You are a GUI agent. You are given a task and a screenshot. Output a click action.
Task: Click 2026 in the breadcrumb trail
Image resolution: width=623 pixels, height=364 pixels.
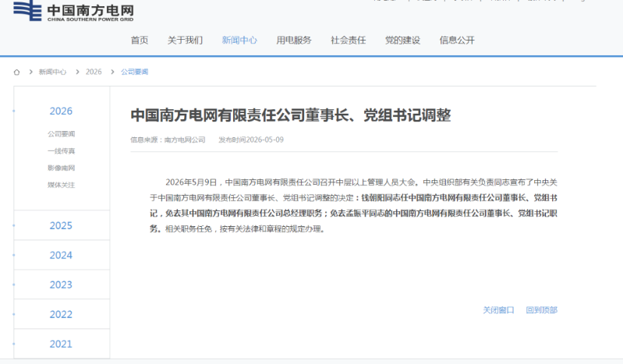[x=94, y=72]
